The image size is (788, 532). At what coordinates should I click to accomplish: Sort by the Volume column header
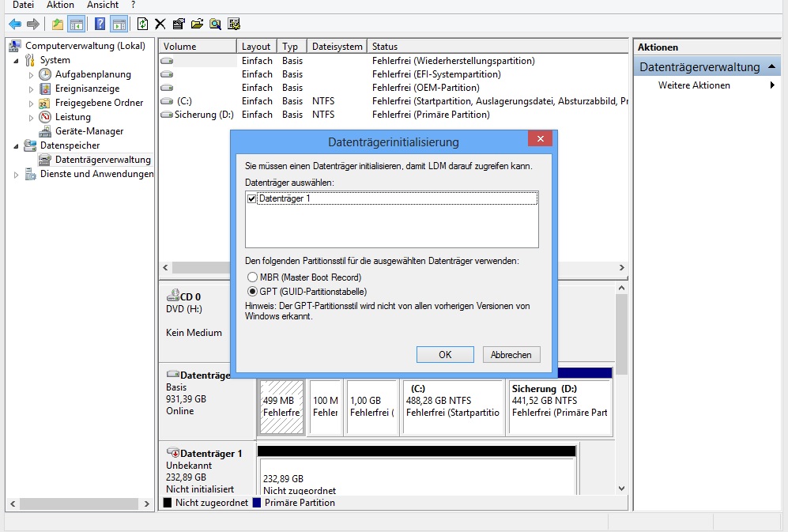198,47
